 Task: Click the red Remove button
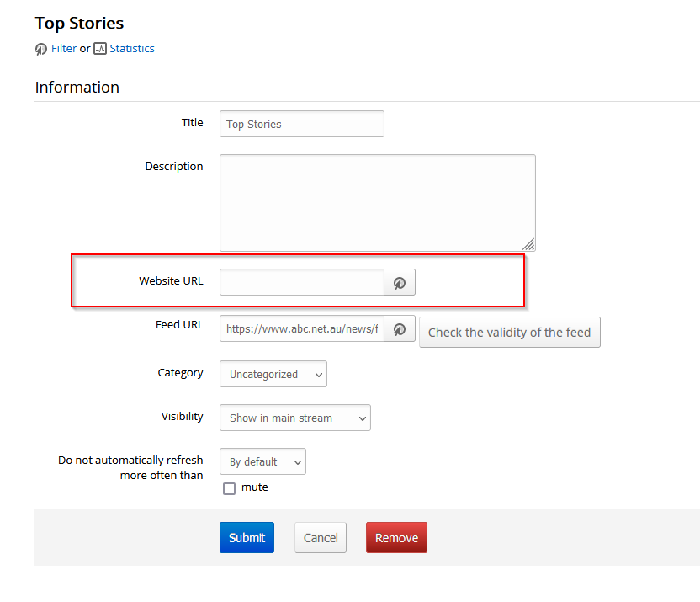[396, 538]
